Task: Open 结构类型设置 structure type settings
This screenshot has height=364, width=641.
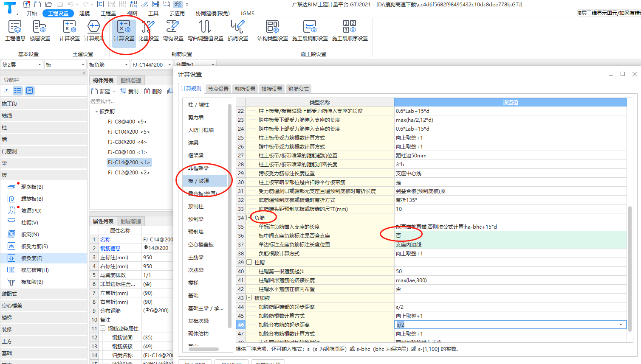Action: 272,31
